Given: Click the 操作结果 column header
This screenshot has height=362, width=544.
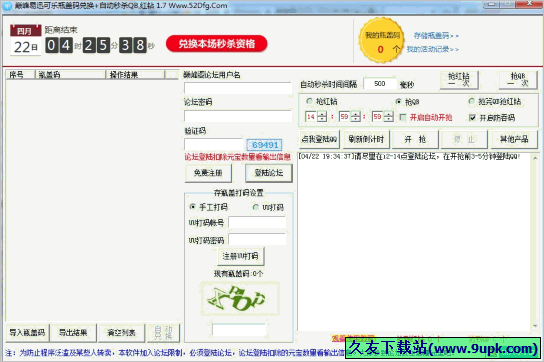Looking at the screenshot, I should click(x=135, y=75).
